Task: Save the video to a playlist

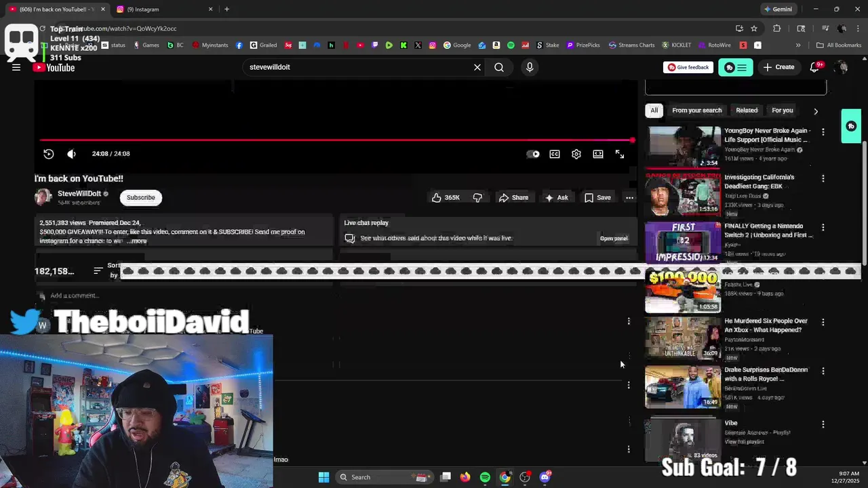Action: pyautogui.click(x=597, y=197)
